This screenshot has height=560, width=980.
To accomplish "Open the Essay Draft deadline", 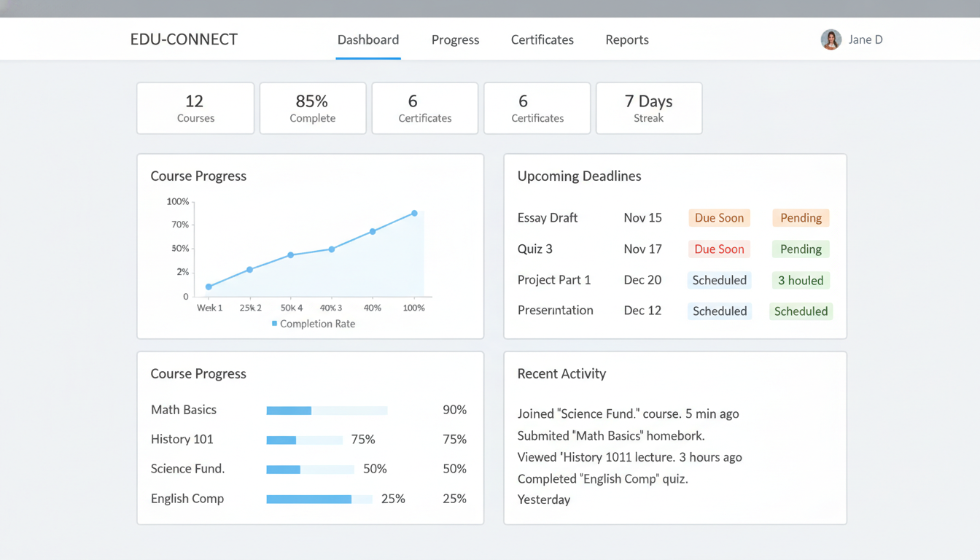I will 548,217.
